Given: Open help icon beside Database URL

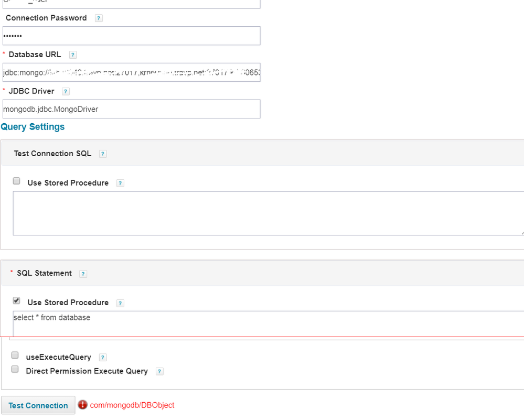Looking at the screenshot, I should click(73, 55).
